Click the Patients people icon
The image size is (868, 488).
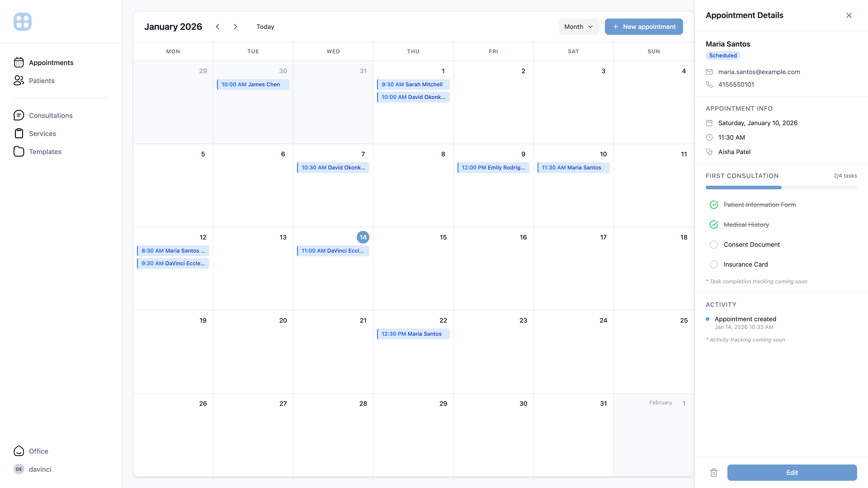point(19,80)
